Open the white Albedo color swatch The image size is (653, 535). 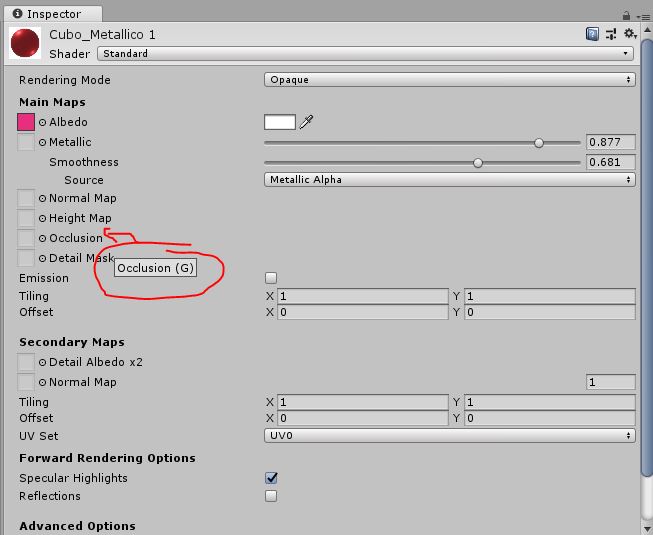point(280,122)
